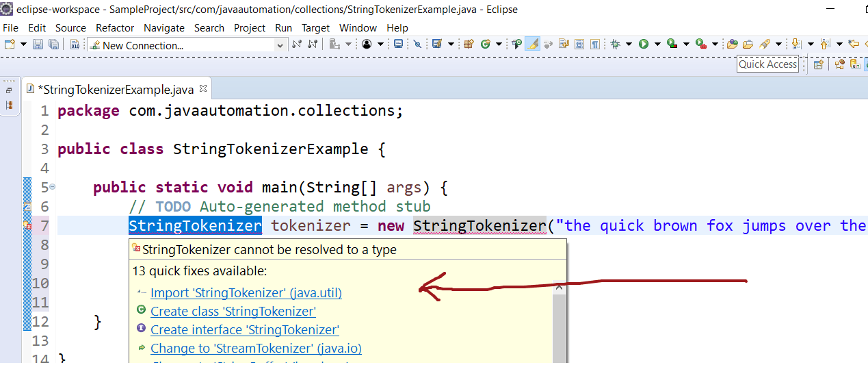The height and width of the screenshot is (365, 868).
Task: Toggle Block Selection mode icon
Action: (x=579, y=45)
